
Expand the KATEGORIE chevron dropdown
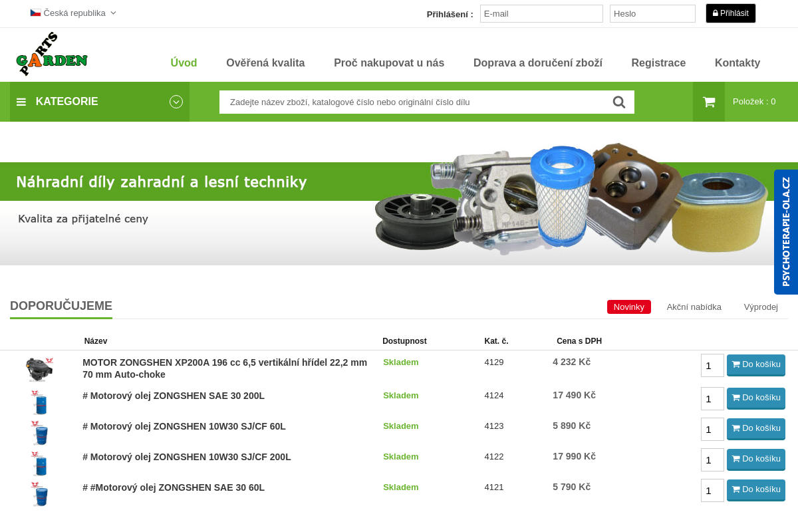[x=176, y=102]
